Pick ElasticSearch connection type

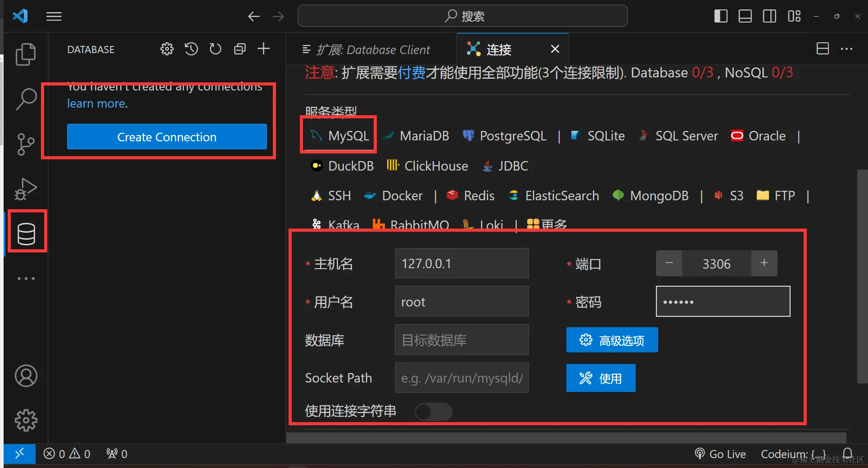click(554, 196)
